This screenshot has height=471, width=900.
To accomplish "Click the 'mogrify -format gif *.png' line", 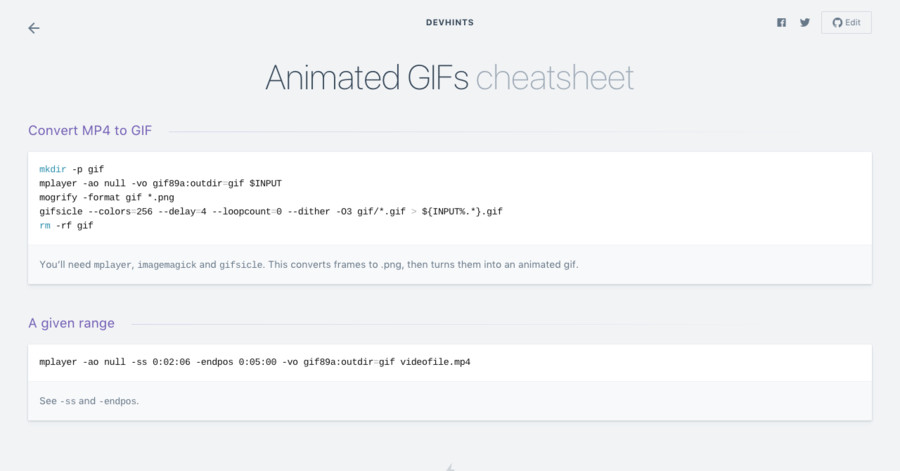I will 107,197.
